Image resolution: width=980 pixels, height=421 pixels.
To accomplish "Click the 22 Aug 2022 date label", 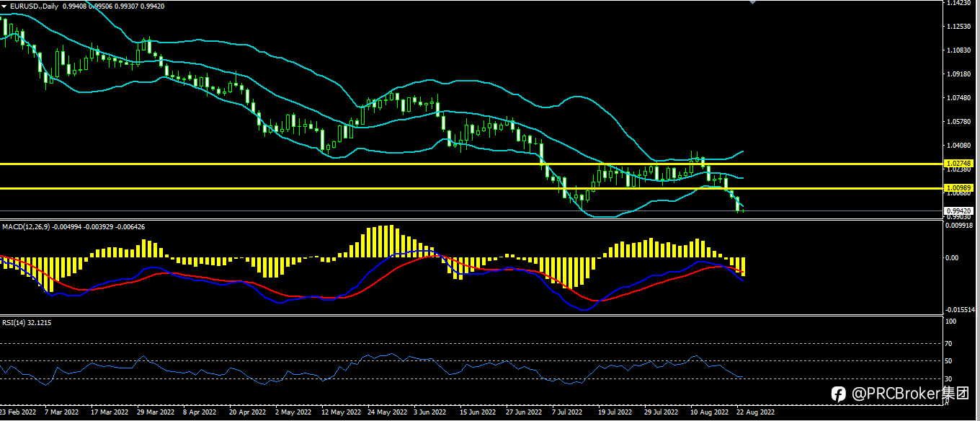I will (755, 413).
